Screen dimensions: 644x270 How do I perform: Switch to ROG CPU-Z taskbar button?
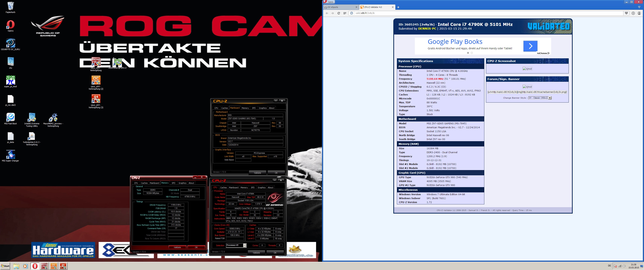[45, 266]
